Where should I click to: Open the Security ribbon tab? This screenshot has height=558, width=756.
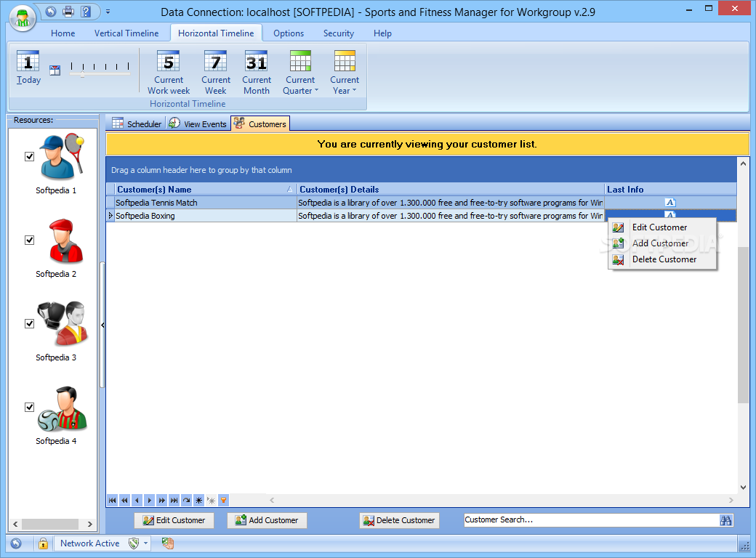[x=339, y=33]
